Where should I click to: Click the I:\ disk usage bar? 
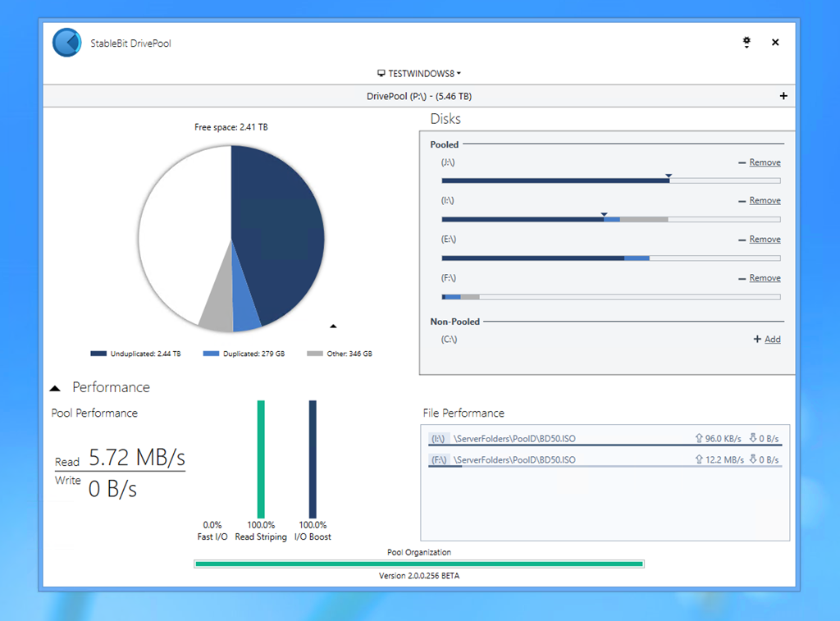(x=610, y=220)
